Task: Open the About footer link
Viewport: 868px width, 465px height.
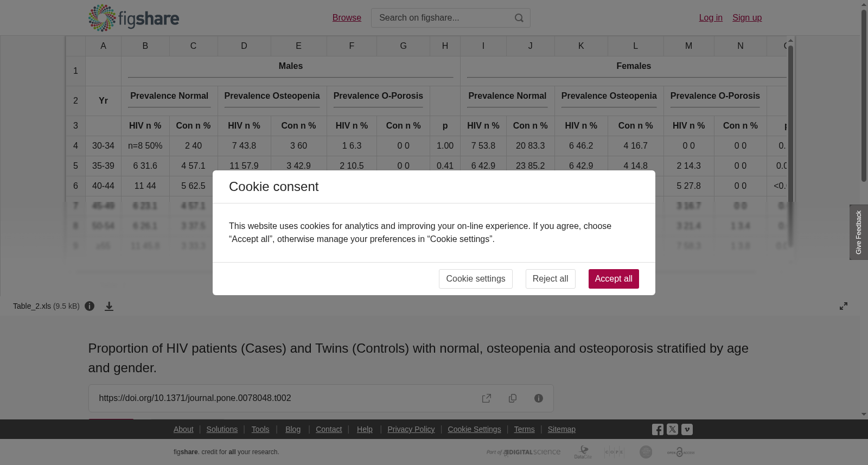Action: (x=183, y=429)
